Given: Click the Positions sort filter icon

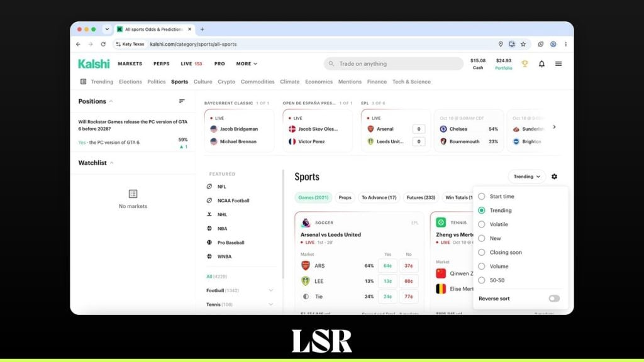Looking at the screenshot, I should [182, 101].
